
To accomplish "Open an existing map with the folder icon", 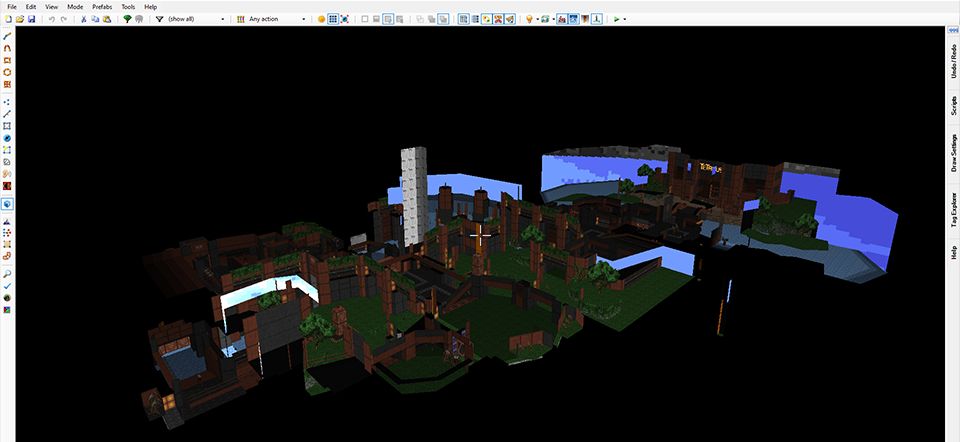I will (x=20, y=19).
